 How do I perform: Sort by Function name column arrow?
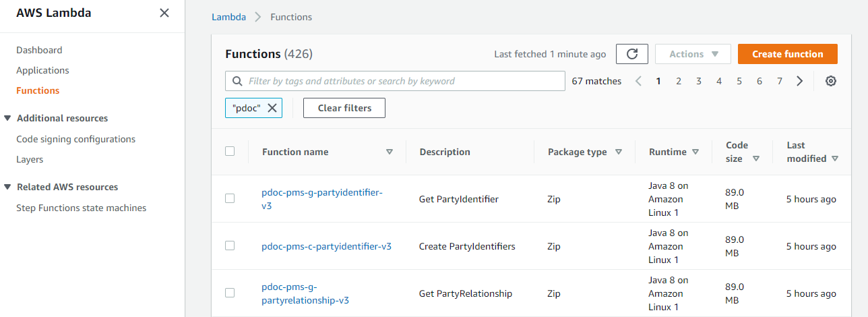click(389, 152)
